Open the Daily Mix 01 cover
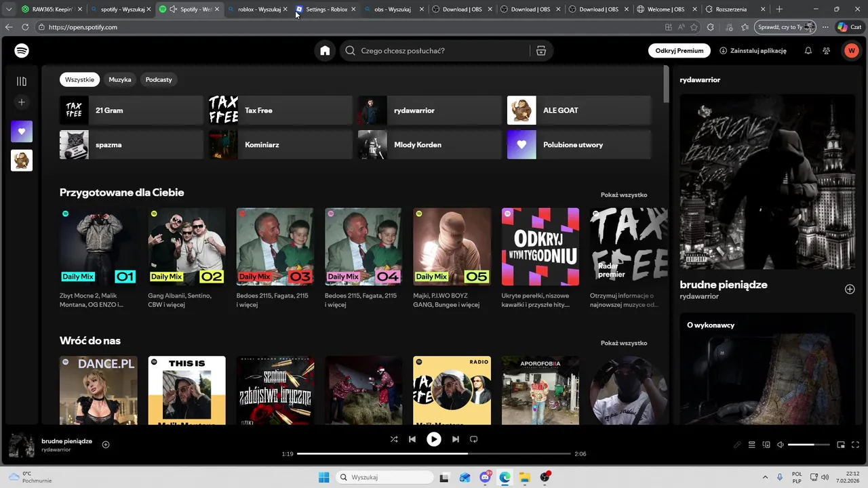This screenshot has width=868, height=488. [x=98, y=247]
